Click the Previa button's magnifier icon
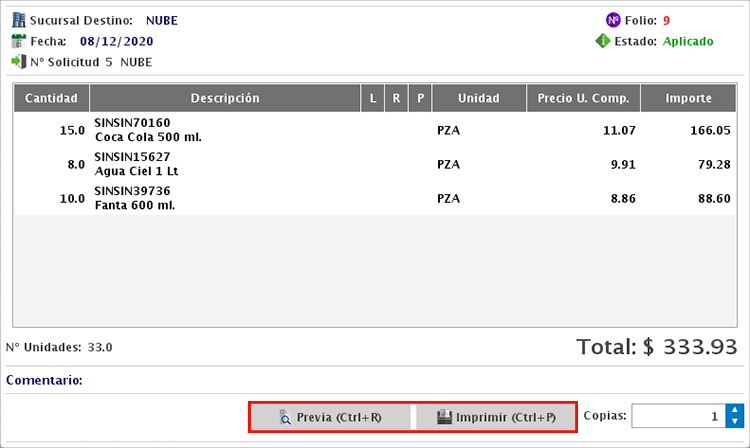The image size is (750, 448). click(x=285, y=417)
